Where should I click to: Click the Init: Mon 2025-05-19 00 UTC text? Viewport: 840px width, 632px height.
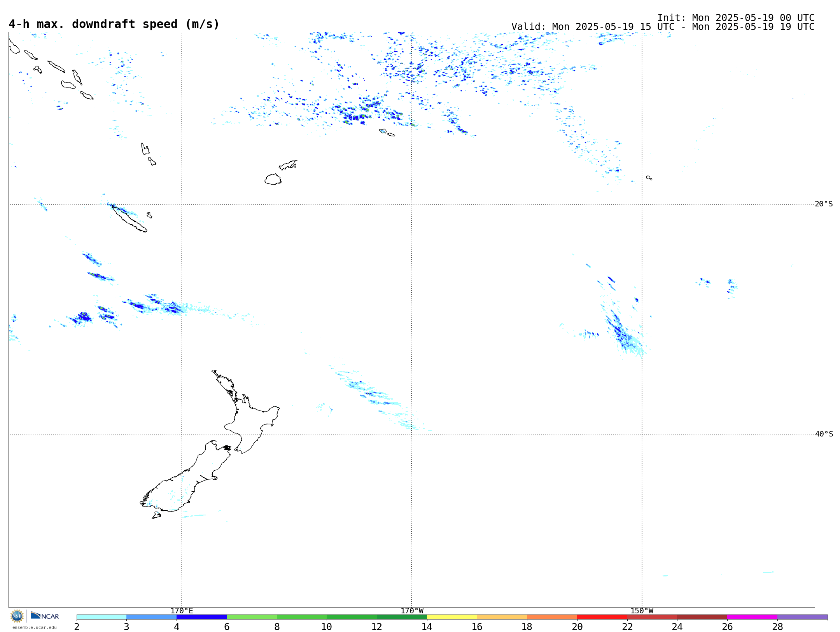point(736,18)
